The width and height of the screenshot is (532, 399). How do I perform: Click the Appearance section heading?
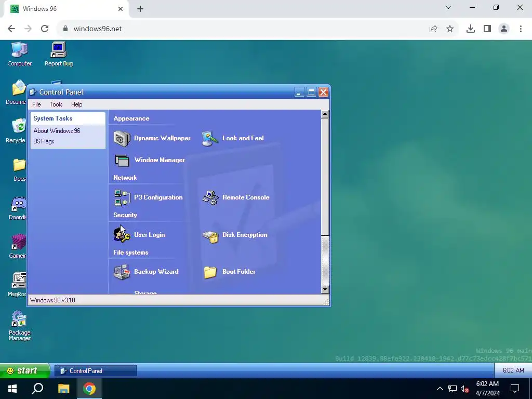pos(131,118)
